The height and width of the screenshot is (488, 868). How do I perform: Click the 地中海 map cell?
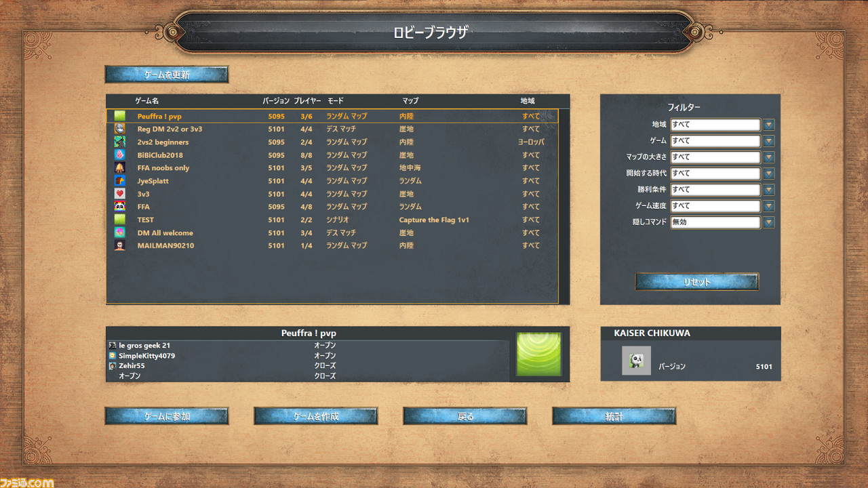click(x=410, y=167)
